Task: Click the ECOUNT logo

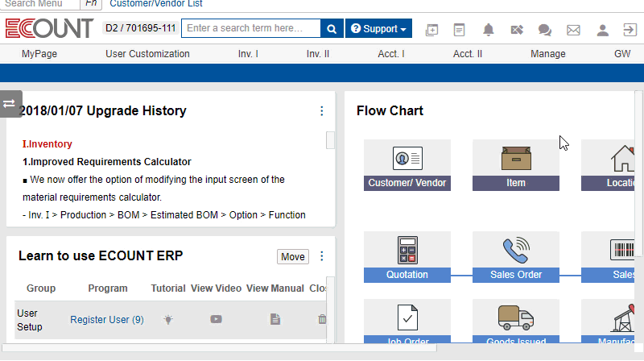Action: [x=49, y=28]
